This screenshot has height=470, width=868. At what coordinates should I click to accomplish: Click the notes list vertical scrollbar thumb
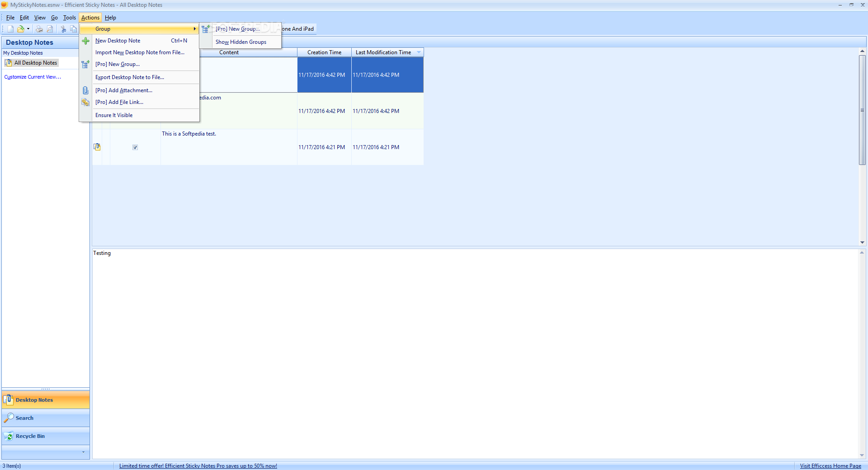point(862,110)
